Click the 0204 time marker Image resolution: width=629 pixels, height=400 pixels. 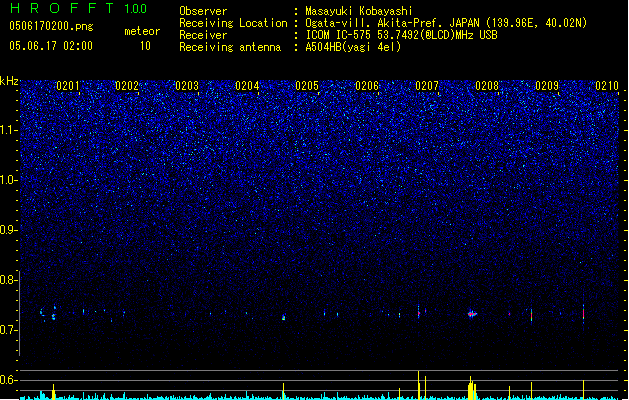247,86
